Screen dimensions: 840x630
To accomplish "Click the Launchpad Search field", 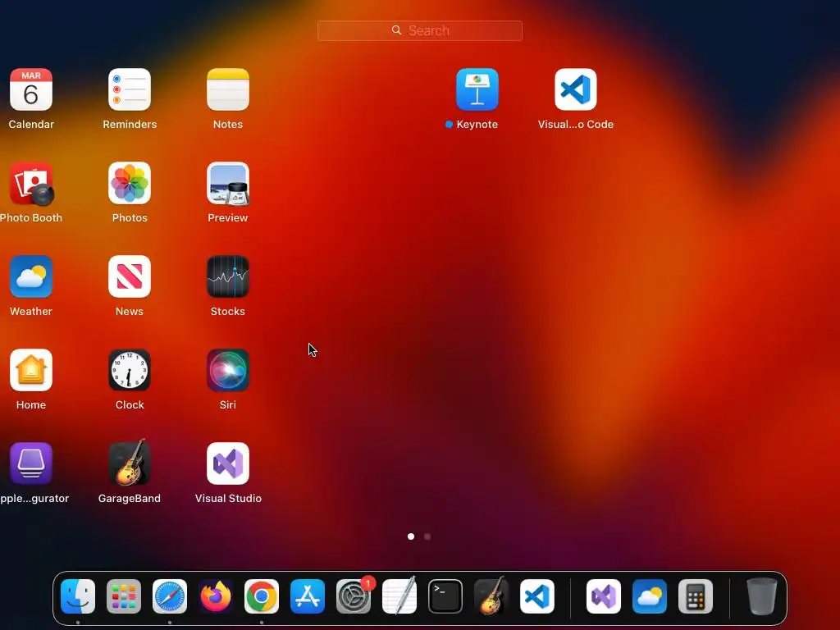I will tap(420, 30).
